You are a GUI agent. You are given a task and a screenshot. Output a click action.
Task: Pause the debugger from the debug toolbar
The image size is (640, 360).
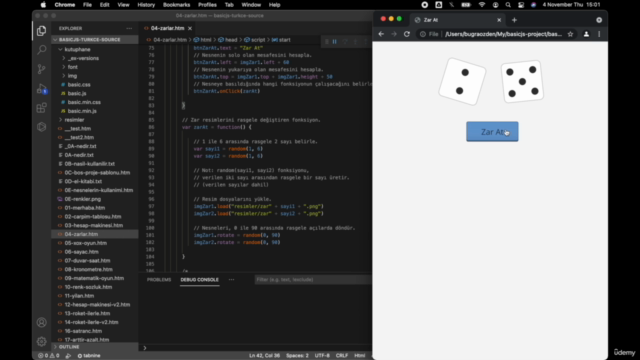[334, 42]
